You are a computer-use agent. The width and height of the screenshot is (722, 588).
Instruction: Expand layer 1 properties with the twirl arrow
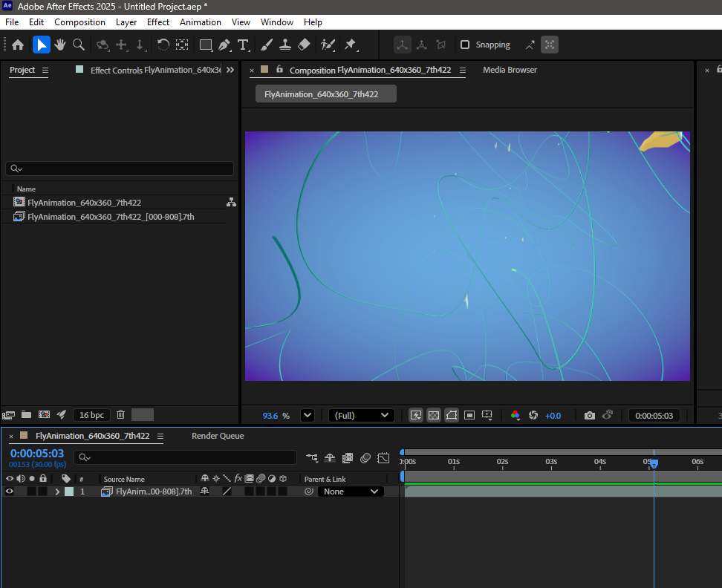(57, 491)
